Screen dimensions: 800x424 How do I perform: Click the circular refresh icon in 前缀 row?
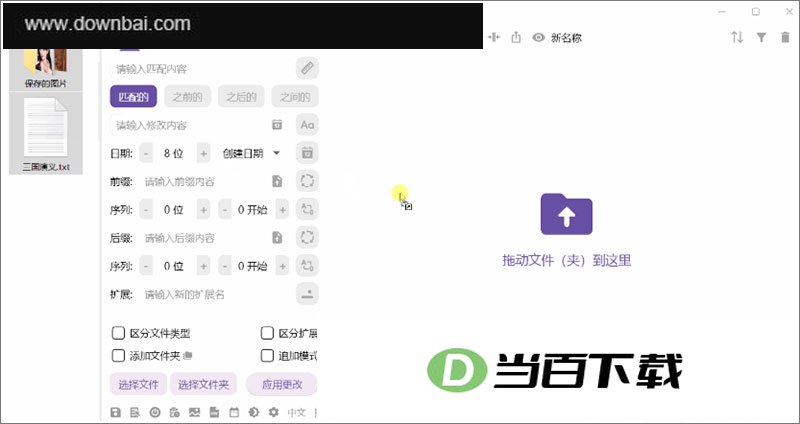click(x=307, y=181)
